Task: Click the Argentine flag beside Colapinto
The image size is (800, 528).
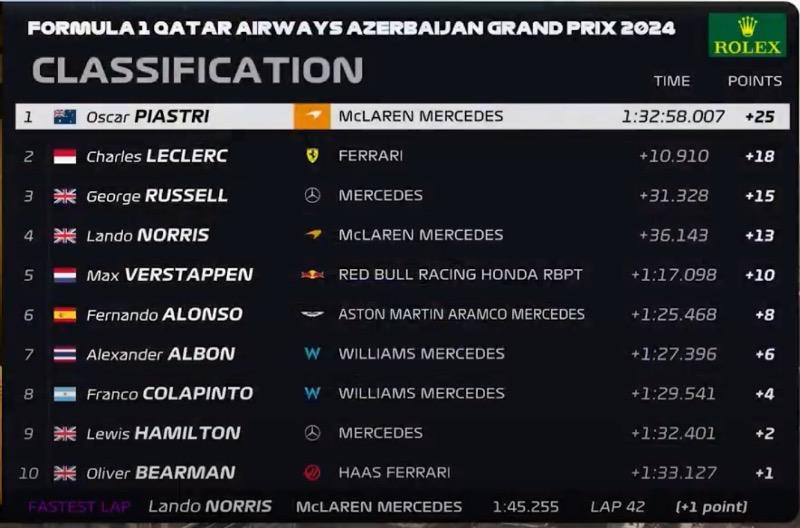Action: (x=65, y=394)
